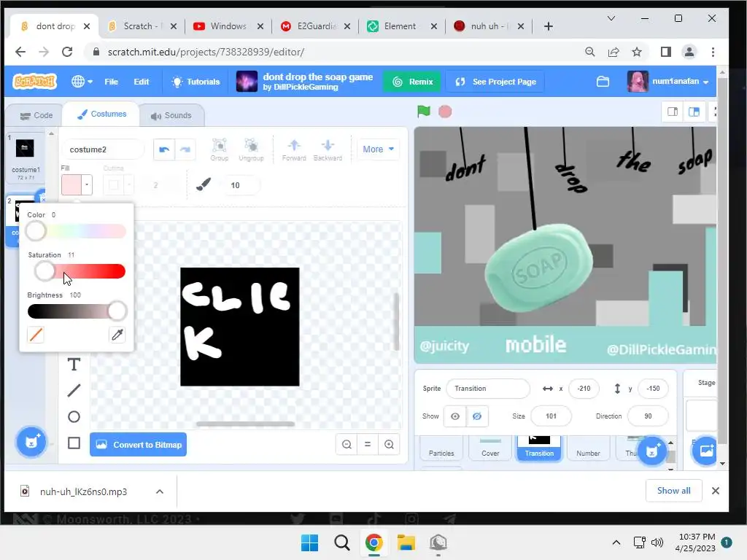Click See Project Page
The height and width of the screenshot is (560, 747).
(495, 82)
